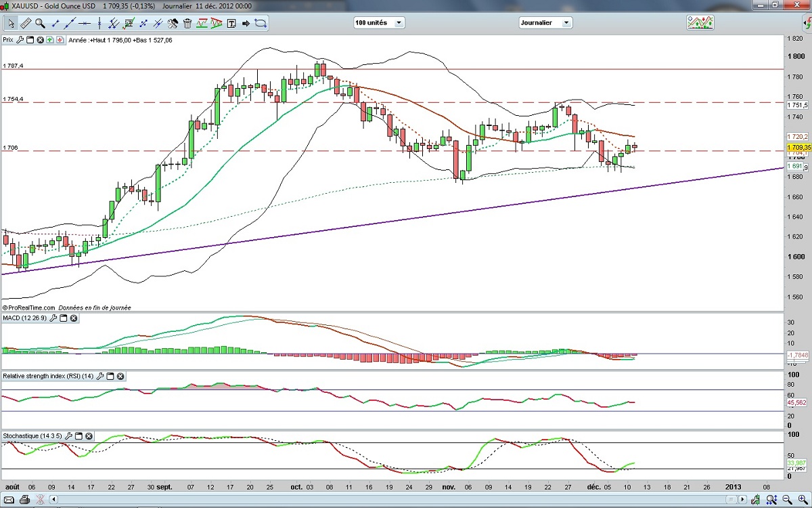
Task: Toggle the RSI panel window icon
Action: tap(110, 376)
